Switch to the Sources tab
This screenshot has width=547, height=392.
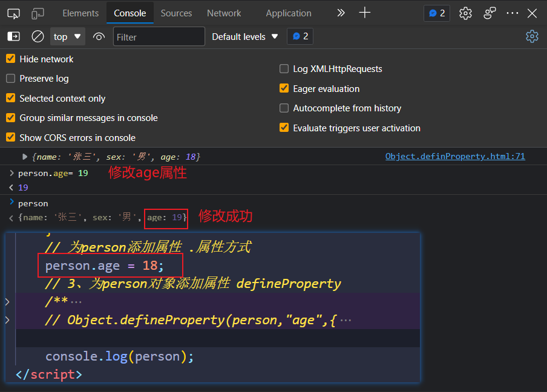[x=176, y=13]
